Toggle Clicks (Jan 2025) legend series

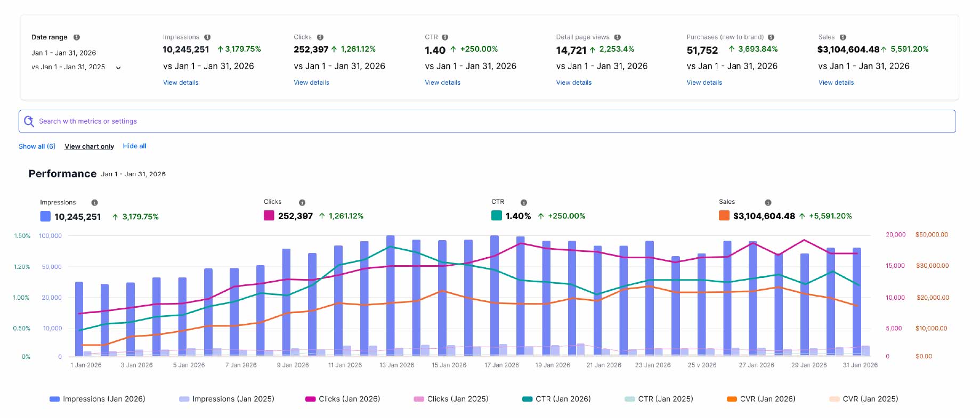[451, 399]
